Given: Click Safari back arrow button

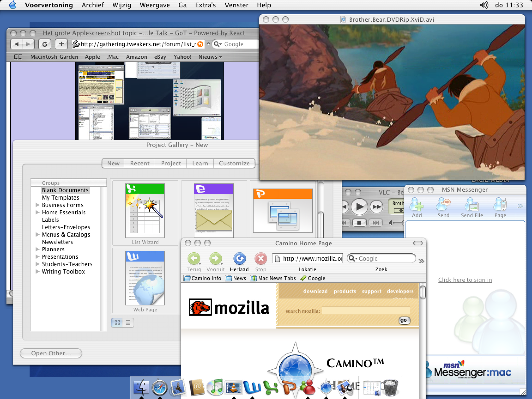Looking at the screenshot, I should (x=17, y=44).
